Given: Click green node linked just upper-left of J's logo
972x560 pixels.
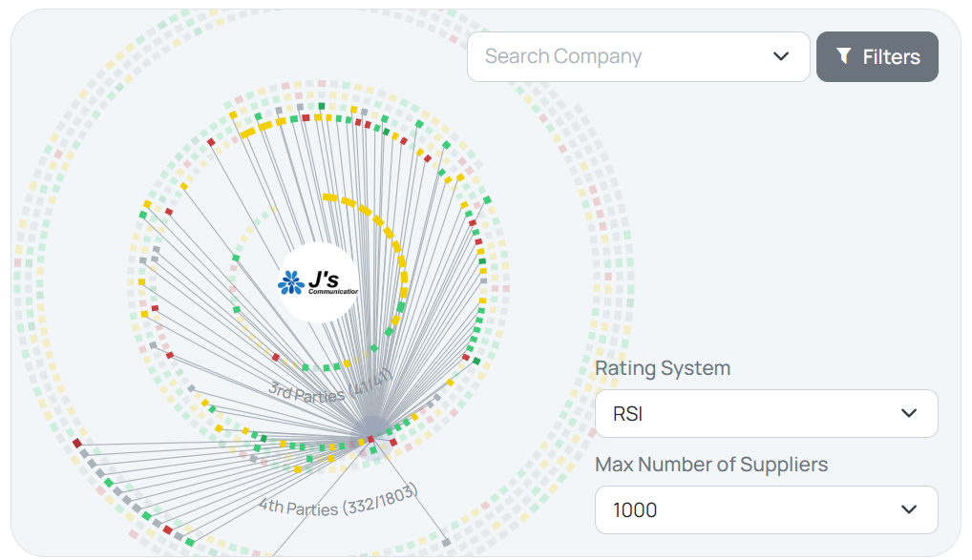Looking at the screenshot, I should (x=236, y=258).
